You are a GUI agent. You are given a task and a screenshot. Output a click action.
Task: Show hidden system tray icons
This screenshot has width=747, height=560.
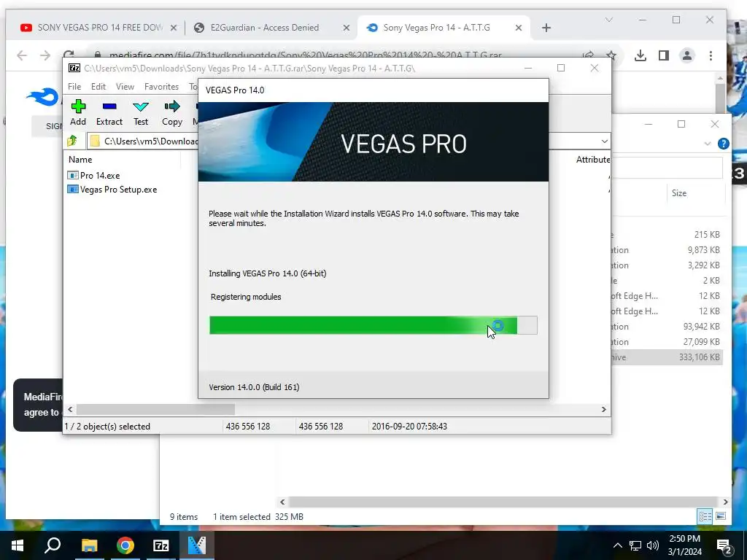[x=617, y=545]
